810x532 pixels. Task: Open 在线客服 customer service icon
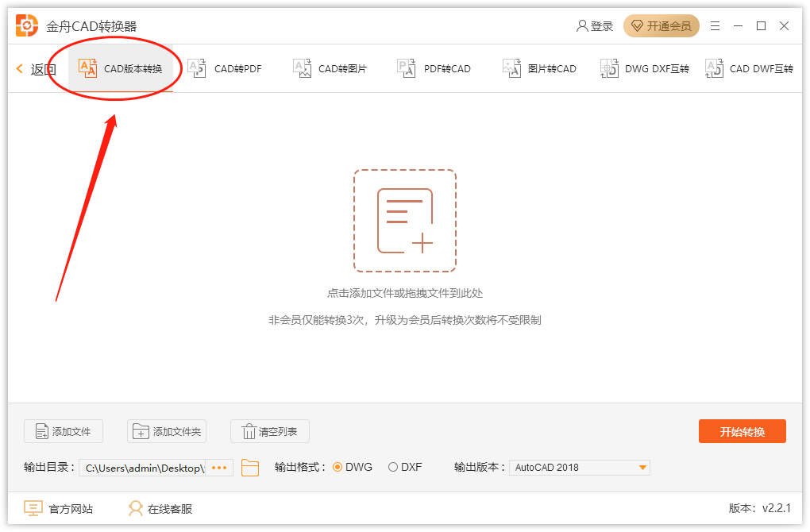coord(136,509)
